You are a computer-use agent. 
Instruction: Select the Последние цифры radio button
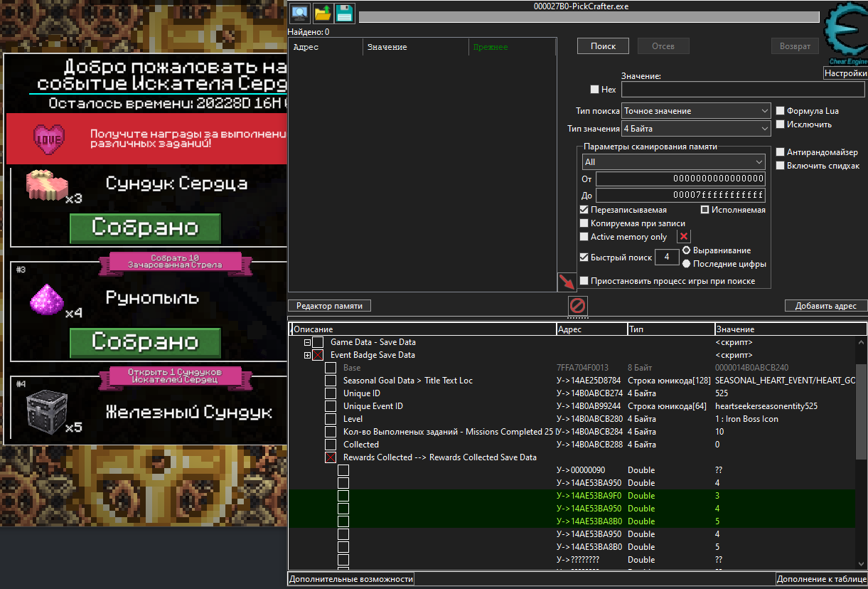(x=687, y=264)
